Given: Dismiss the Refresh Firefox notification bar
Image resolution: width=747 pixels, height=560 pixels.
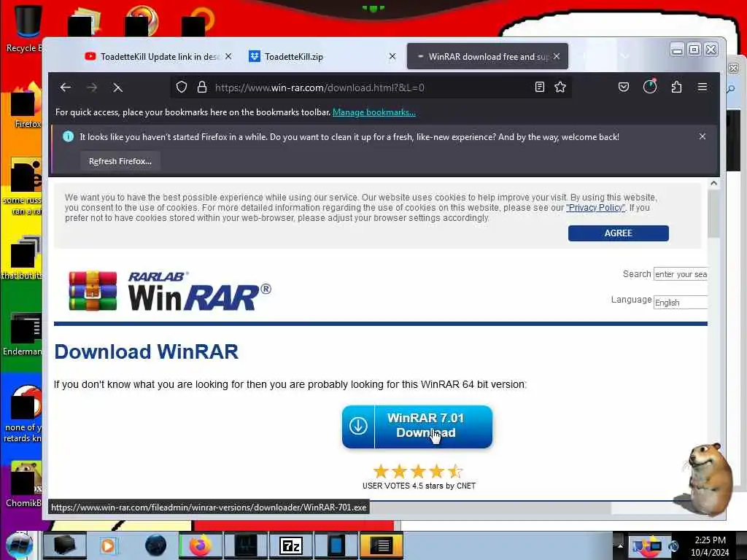Looking at the screenshot, I should click(x=703, y=136).
